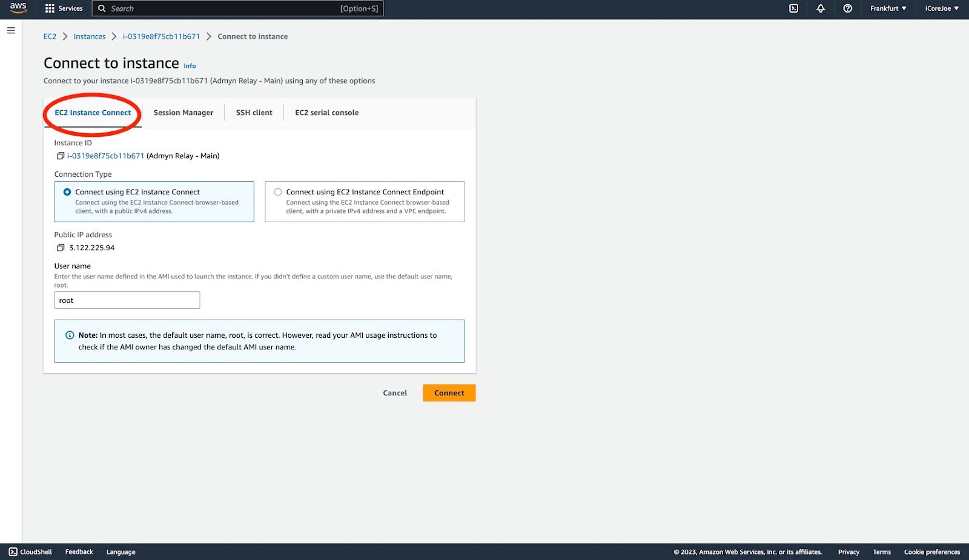969x560 pixels.
Task: Click the public IP 3.122.225.94 text
Action: point(91,248)
